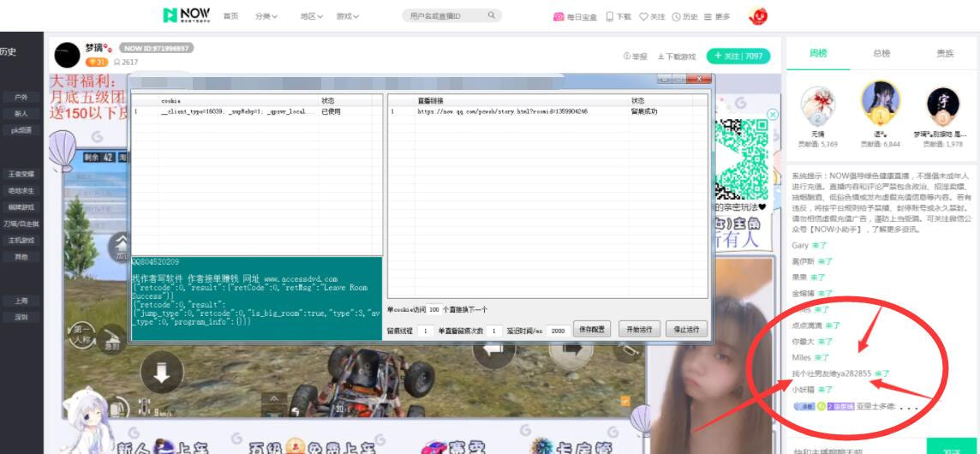
Task: Click the 单直播留痕次数 field
Action: (x=494, y=331)
